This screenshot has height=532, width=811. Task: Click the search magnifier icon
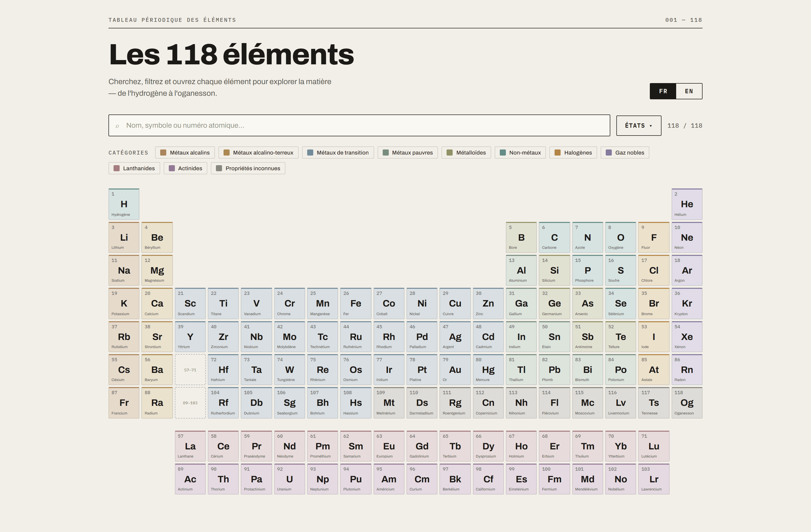click(117, 126)
